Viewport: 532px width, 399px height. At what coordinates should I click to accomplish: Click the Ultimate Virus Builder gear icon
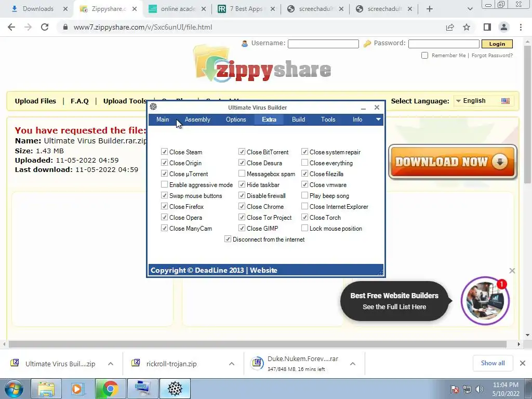[x=153, y=107]
